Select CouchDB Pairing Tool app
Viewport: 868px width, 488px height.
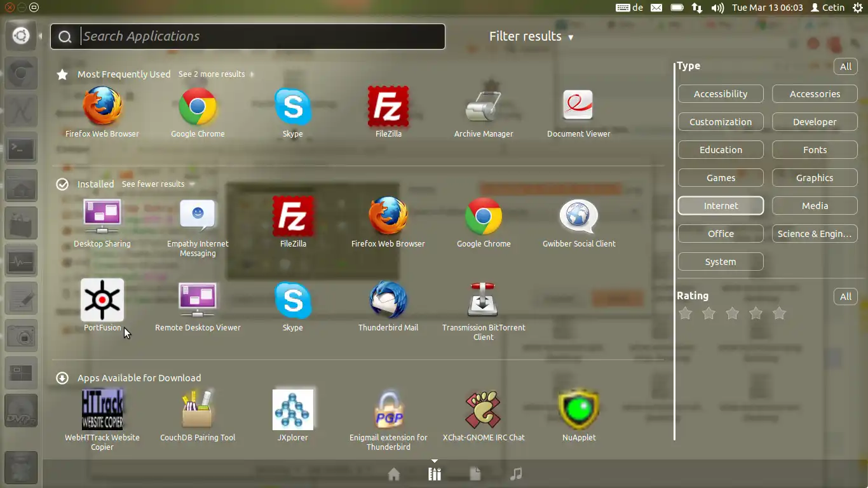coord(198,416)
